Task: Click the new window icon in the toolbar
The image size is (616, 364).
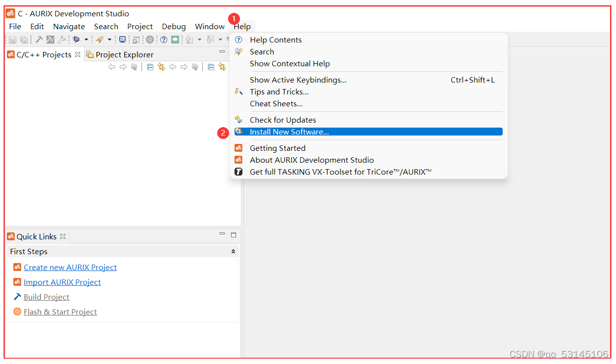Action: pyautogui.click(x=136, y=40)
